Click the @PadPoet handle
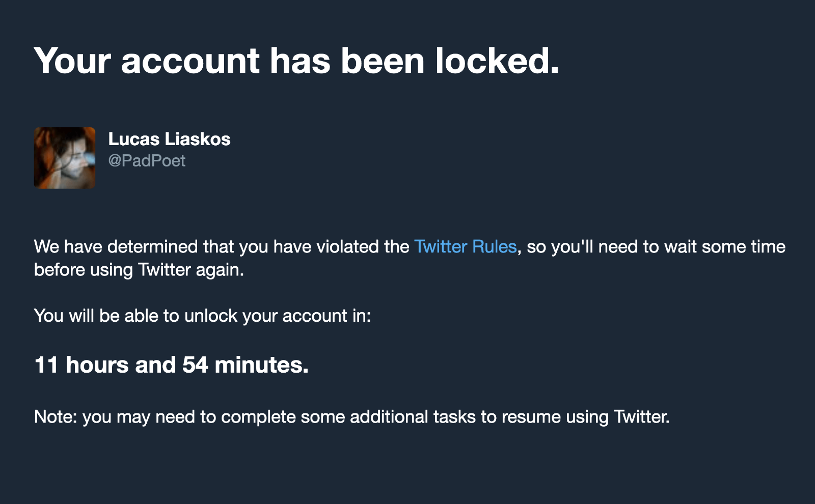 (x=147, y=161)
